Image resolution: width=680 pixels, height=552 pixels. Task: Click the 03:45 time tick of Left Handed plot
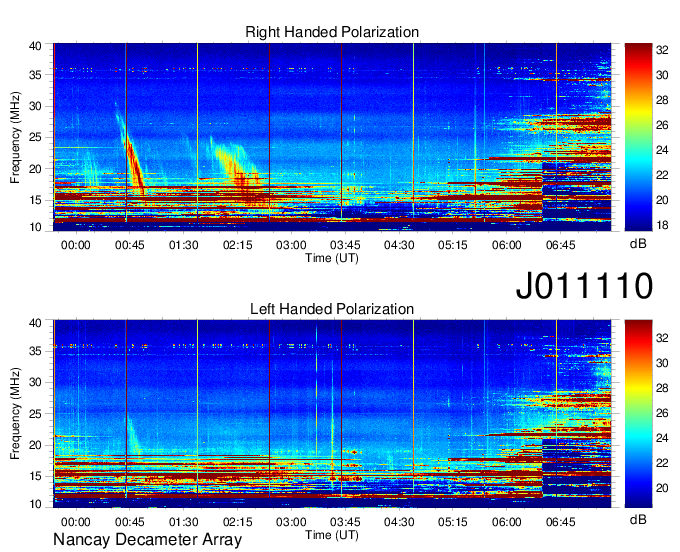(x=345, y=522)
